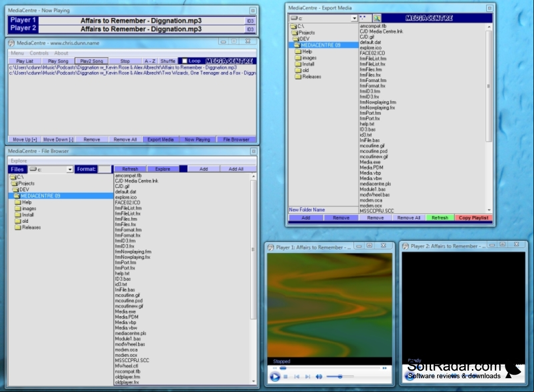Open the images folder in Export Media
Screen dimensions: 534x392
click(x=306, y=58)
